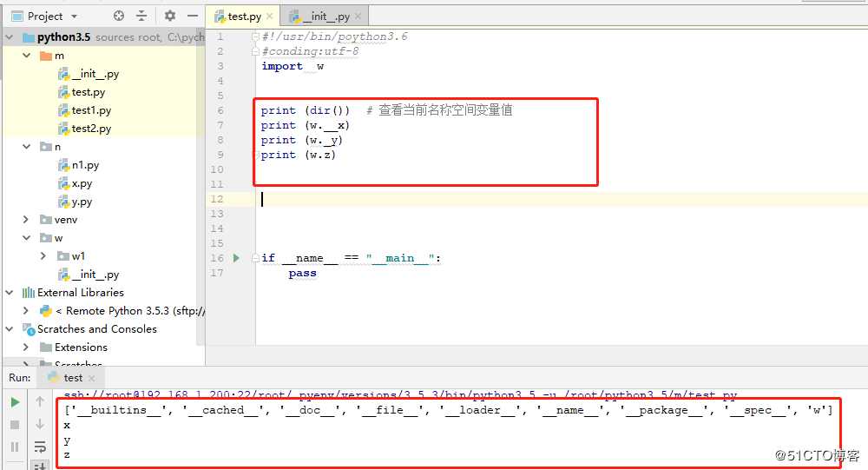This screenshot has height=470, width=868.
Task: Click the pause output button
Action: point(15,447)
